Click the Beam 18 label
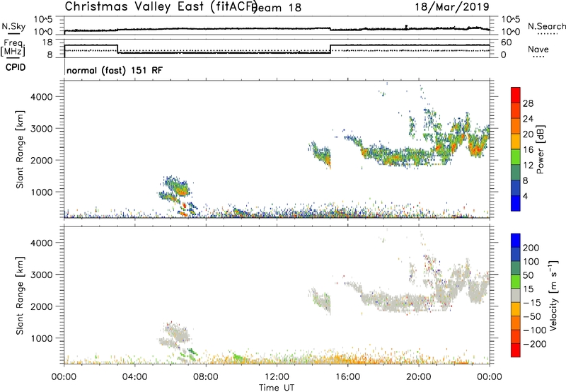The image size is (566, 392). point(277,8)
